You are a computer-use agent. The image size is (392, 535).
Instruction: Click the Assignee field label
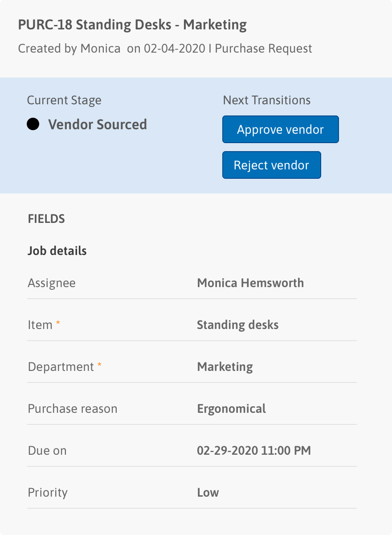(x=52, y=283)
